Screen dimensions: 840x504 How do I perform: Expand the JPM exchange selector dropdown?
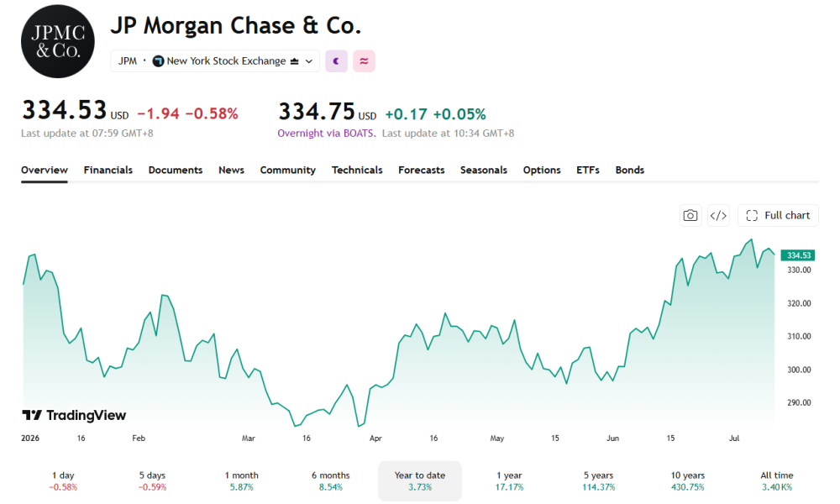point(215,61)
